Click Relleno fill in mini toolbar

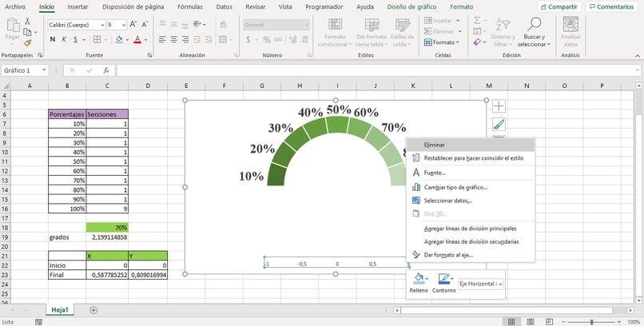pyautogui.click(x=419, y=283)
